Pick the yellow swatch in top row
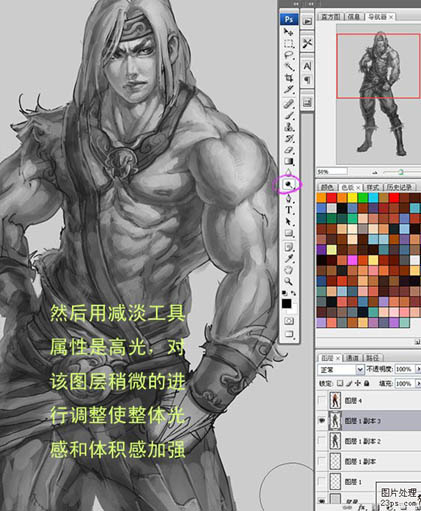Image resolution: width=421 pixels, height=511 pixels. coord(353,198)
